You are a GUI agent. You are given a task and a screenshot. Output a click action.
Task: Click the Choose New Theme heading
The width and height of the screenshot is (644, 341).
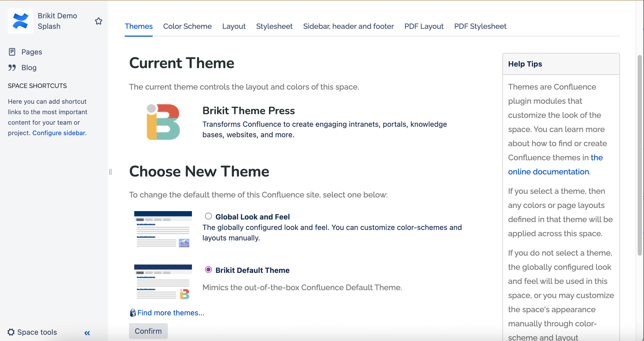click(x=199, y=171)
